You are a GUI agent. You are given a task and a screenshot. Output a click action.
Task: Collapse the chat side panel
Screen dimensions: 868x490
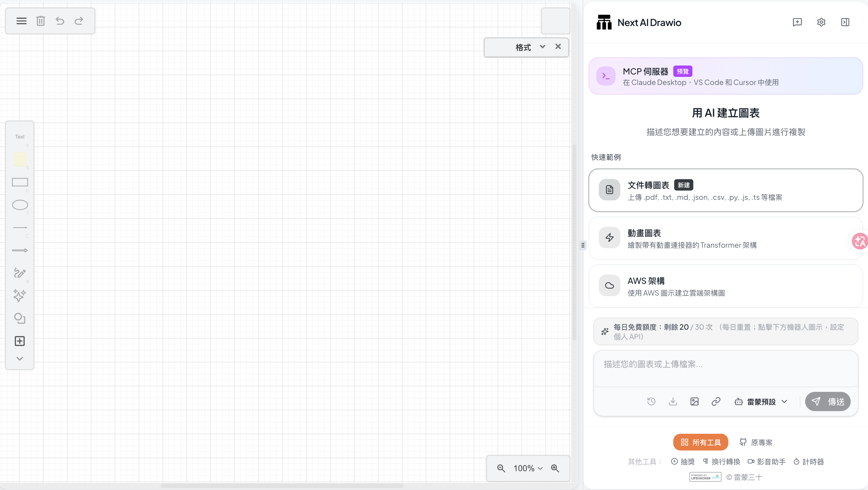pos(845,22)
